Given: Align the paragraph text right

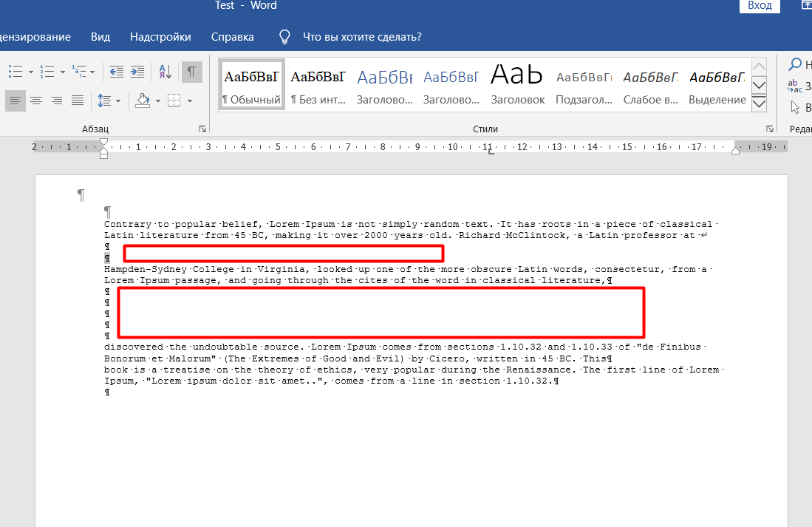Looking at the screenshot, I should tap(56, 100).
